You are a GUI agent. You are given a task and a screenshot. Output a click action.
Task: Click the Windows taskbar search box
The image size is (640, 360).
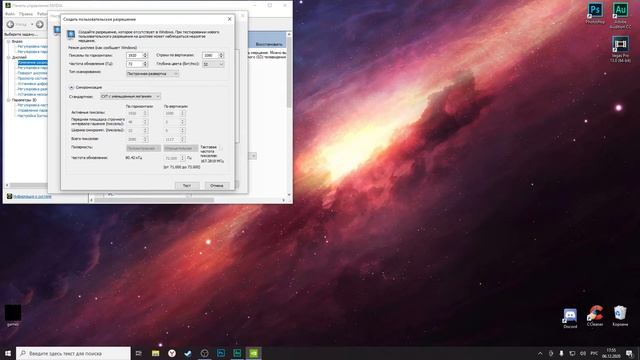click(73, 353)
